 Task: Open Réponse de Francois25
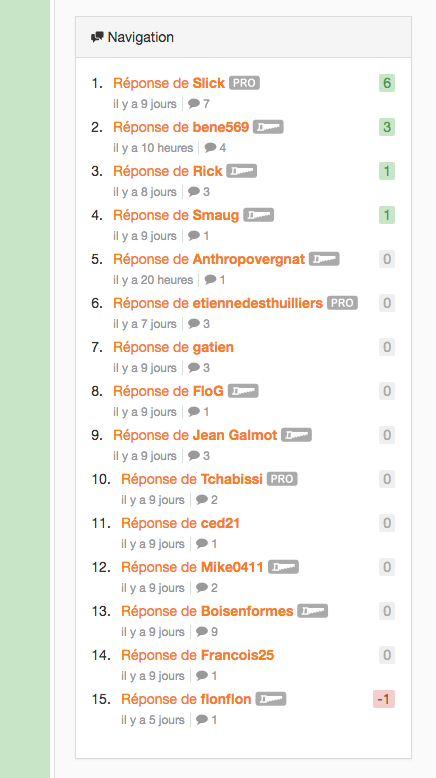(197, 655)
